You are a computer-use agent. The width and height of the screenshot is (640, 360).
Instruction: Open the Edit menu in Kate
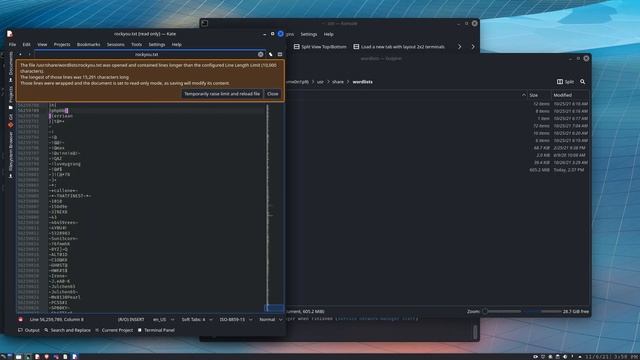[x=27, y=44]
